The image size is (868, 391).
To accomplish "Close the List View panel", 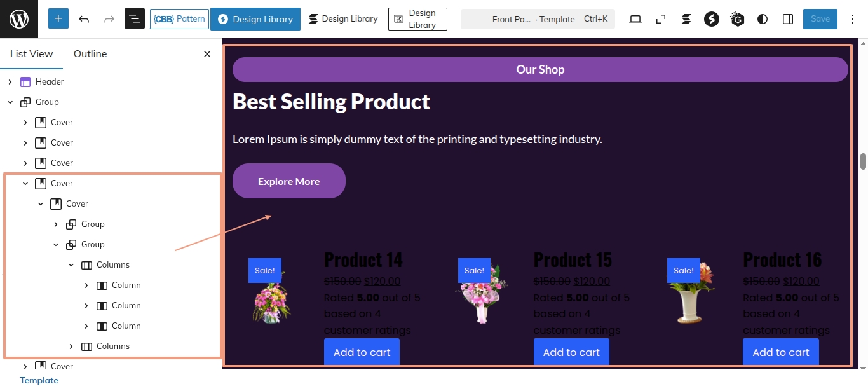I will click(x=207, y=54).
